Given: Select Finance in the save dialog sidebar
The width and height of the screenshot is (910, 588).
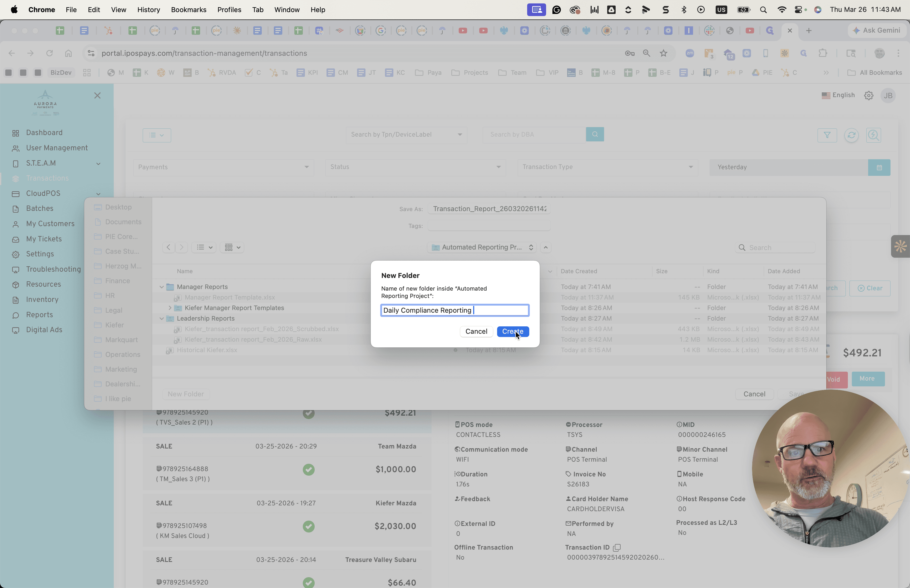Looking at the screenshot, I should point(117,281).
